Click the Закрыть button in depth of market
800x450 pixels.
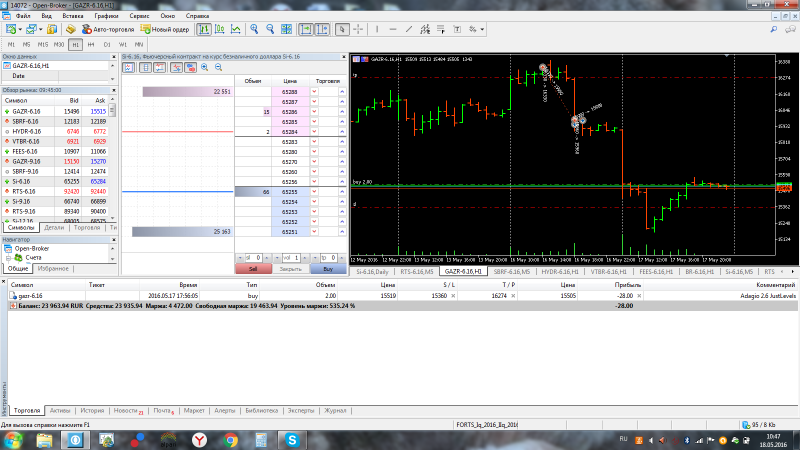(291, 269)
